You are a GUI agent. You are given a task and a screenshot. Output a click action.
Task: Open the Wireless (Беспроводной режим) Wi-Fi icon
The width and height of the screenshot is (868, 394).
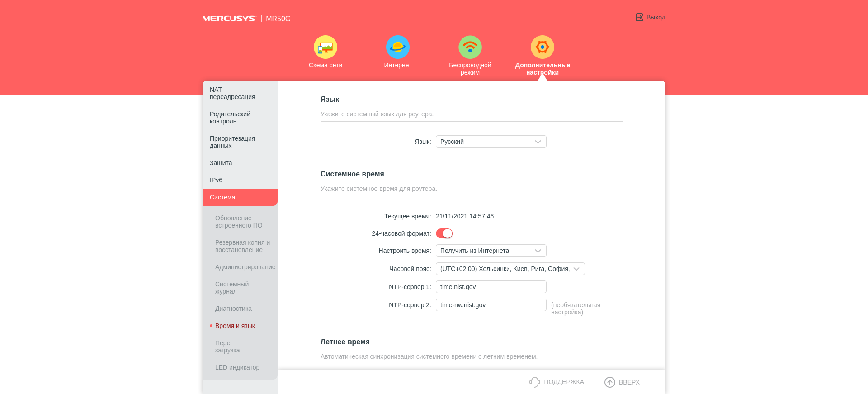pos(470,47)
